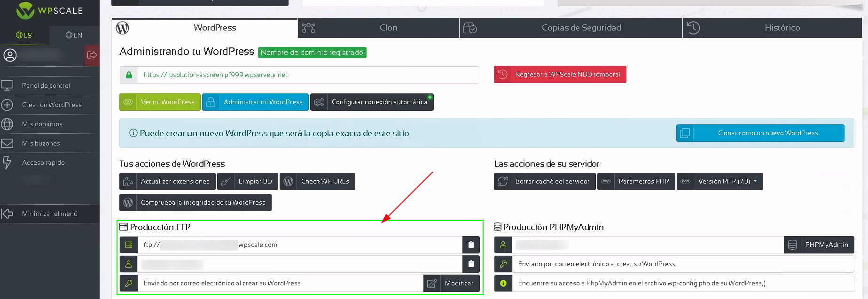This screenshot has height=299, width=868.
Task: Click the Nombre de dominio registrado badge
Action: 312,53
